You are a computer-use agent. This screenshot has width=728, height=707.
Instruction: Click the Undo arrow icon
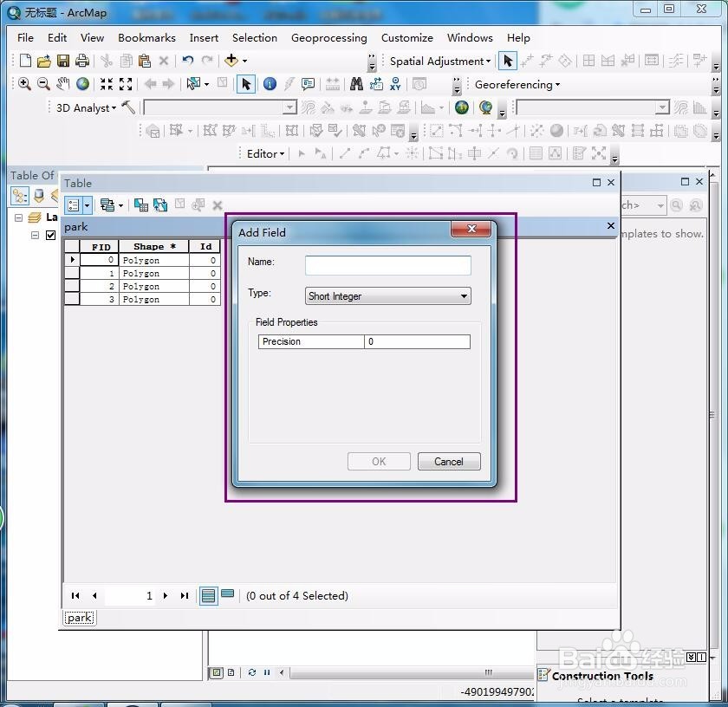187,61
